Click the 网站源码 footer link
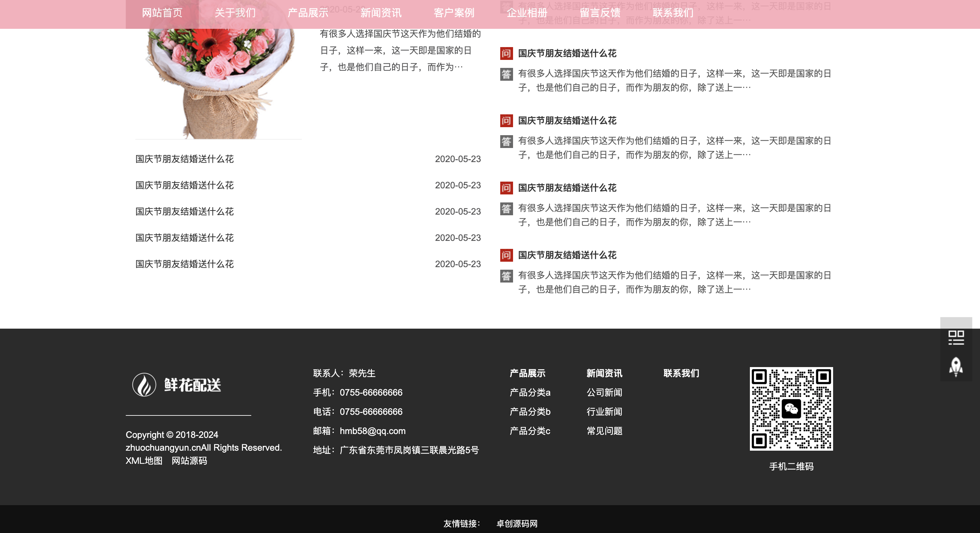980x533 pixels. click(189, 460)
